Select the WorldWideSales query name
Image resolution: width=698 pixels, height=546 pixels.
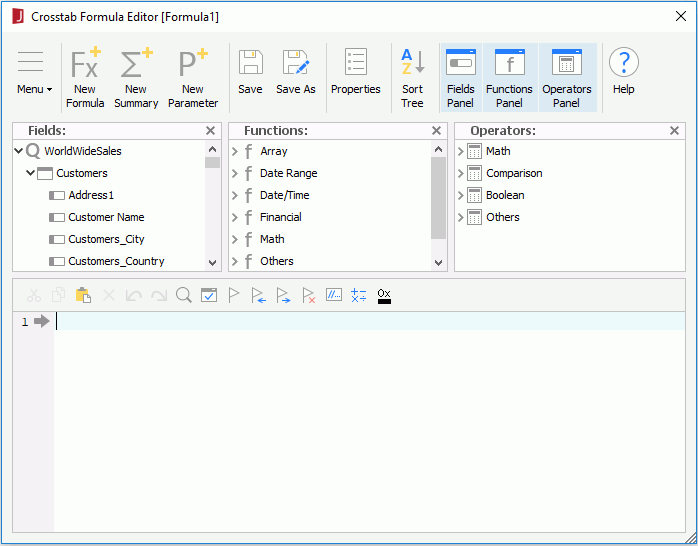(x=83, y=151)
